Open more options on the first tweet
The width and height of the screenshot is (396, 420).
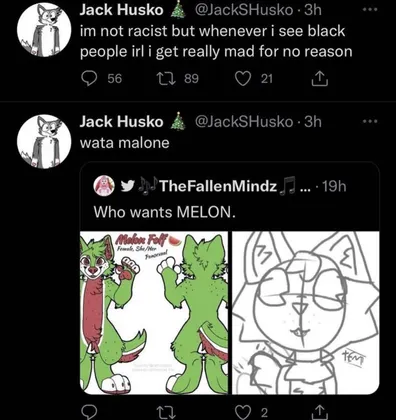tap(370, 10)
